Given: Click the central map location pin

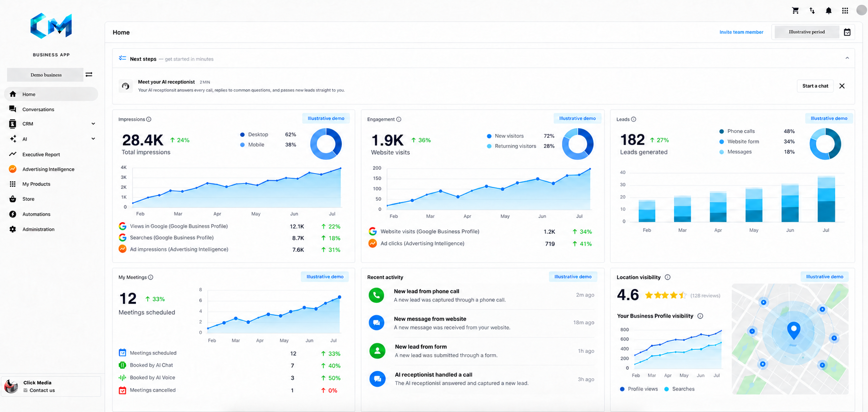Looking at the screenshot, I should 794,330.
